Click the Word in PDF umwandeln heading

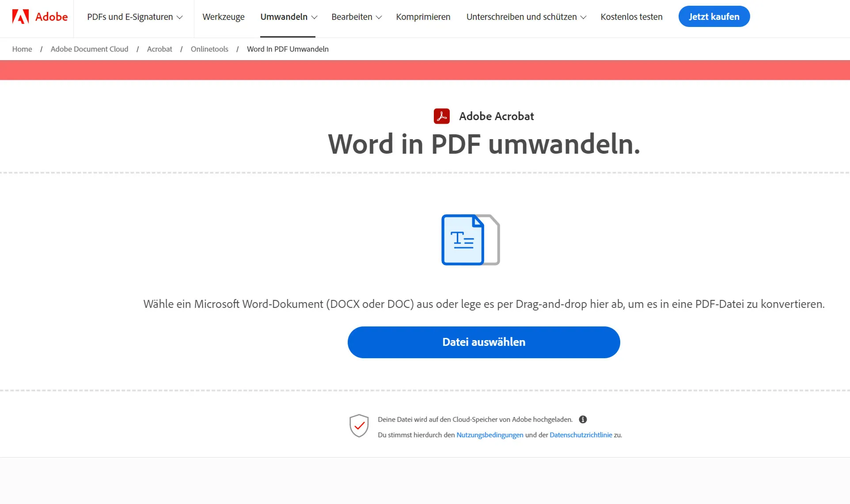[x=484, y=144]
